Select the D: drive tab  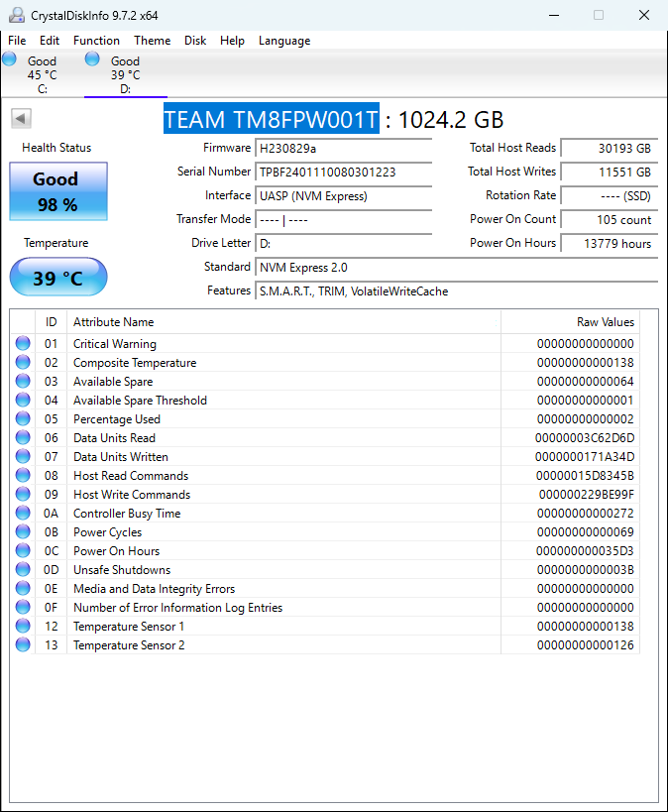(x=125, y=74)
